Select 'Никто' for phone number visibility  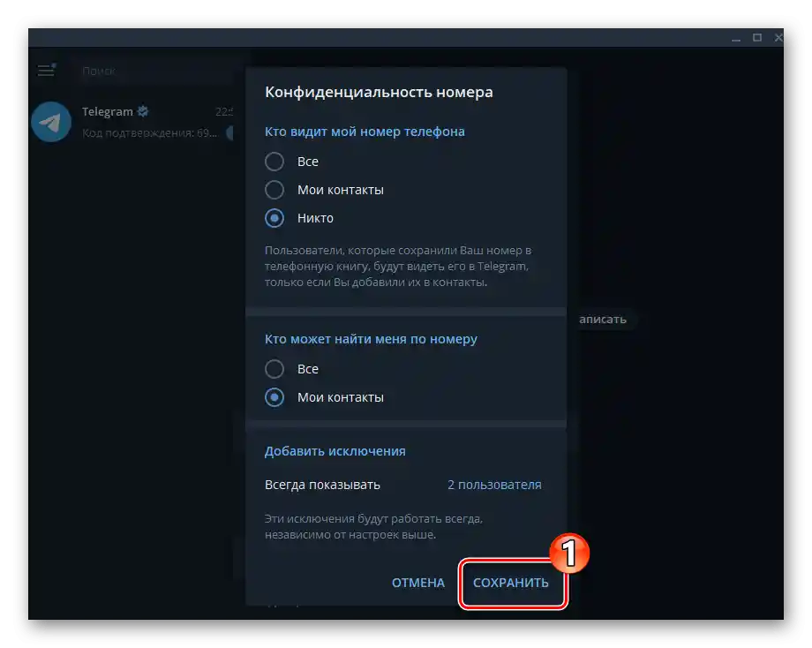274,218
